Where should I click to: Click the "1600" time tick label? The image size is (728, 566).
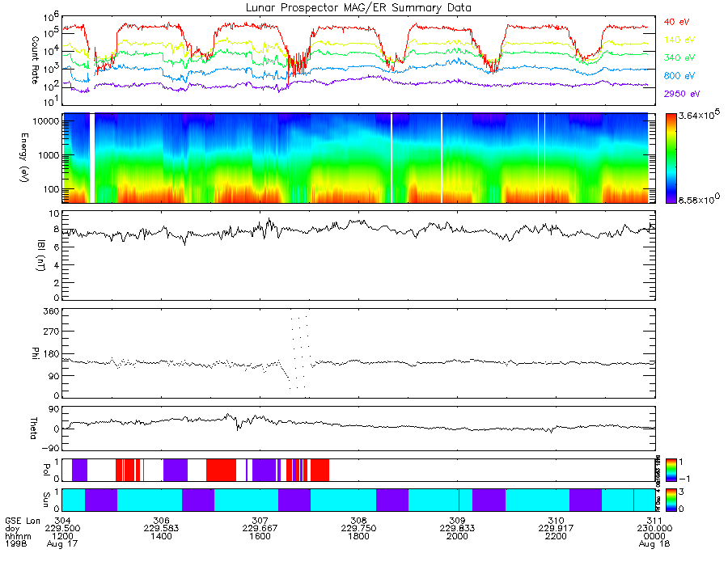coord(260,536)
